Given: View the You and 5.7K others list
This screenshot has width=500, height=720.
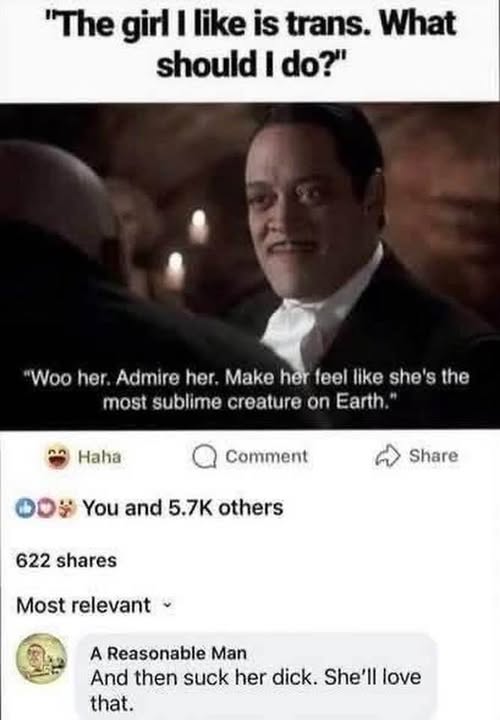Looking at the screenshot, I should (x=182, y=508).
